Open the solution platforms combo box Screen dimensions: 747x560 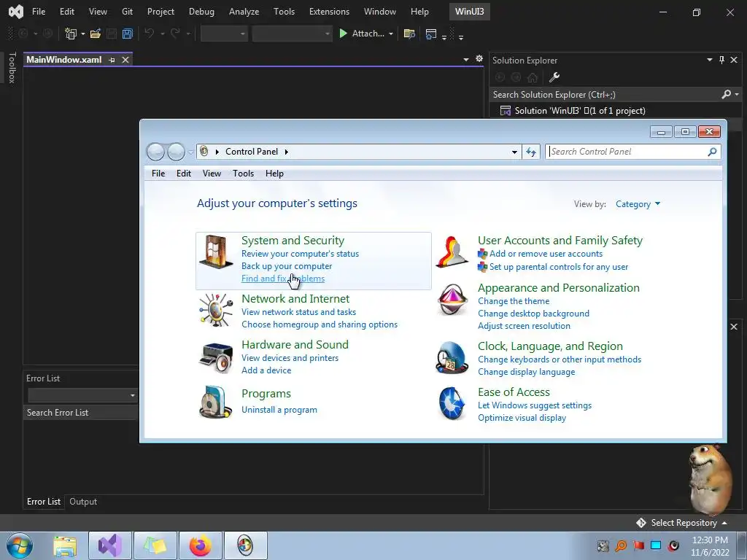(x=292, y=34)
